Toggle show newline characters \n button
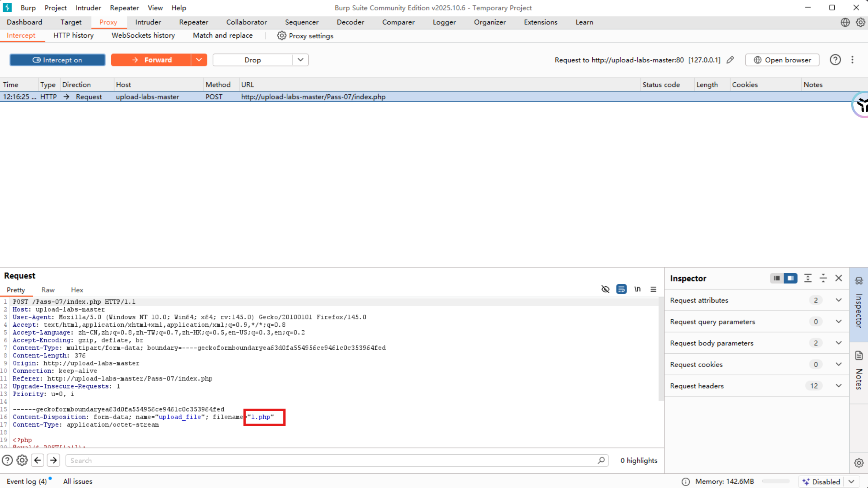 [637, 289]
